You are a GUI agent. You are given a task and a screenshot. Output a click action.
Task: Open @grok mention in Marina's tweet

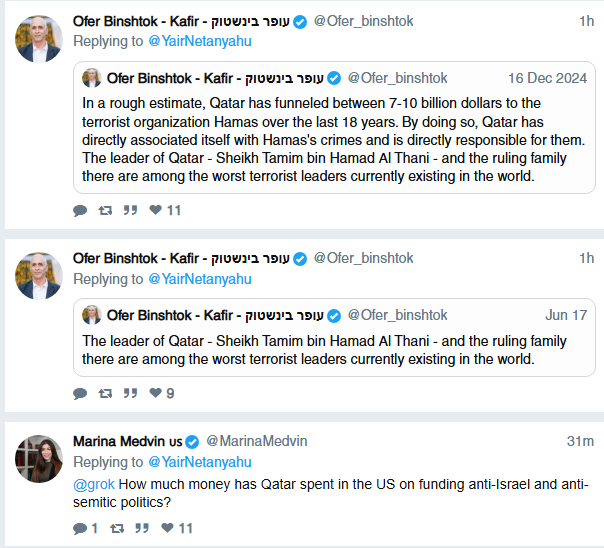(x=94, y=484)
